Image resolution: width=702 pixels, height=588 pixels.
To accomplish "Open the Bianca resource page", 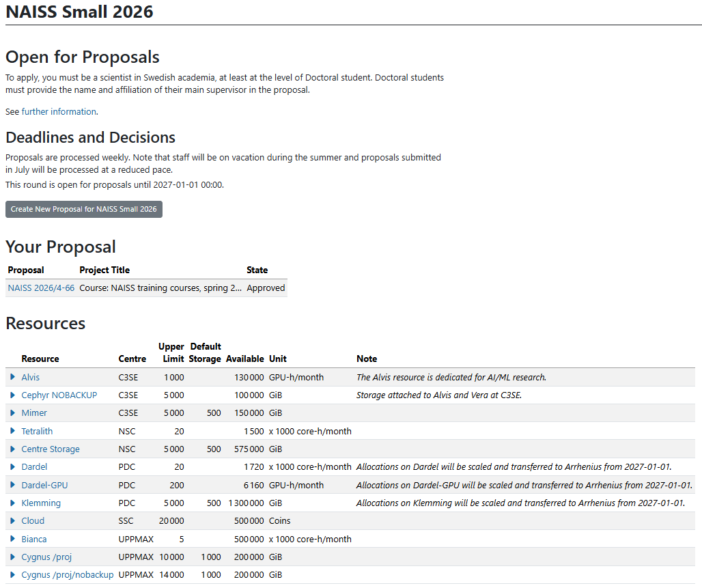I will pyautogui.click(x=34, y=539).
